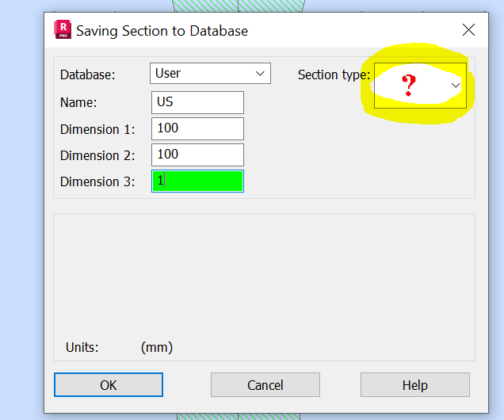Click the "Name:" label text
Viewport: 504px width, 420px height.
pyautogui.click(x=78, y=103)
